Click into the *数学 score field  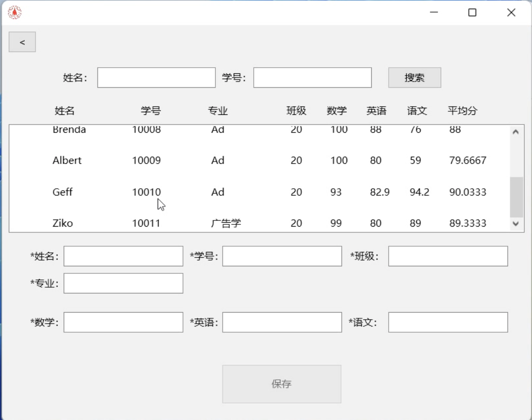(123, 322)
